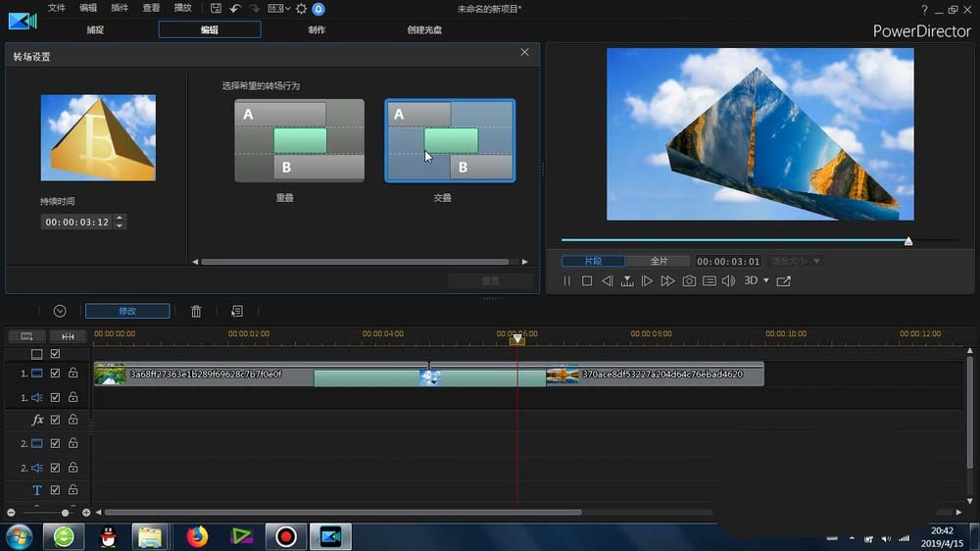Screen dimensions: 980x551
Task: Lock the fx effect track
Action: click(x=73, y=419)
